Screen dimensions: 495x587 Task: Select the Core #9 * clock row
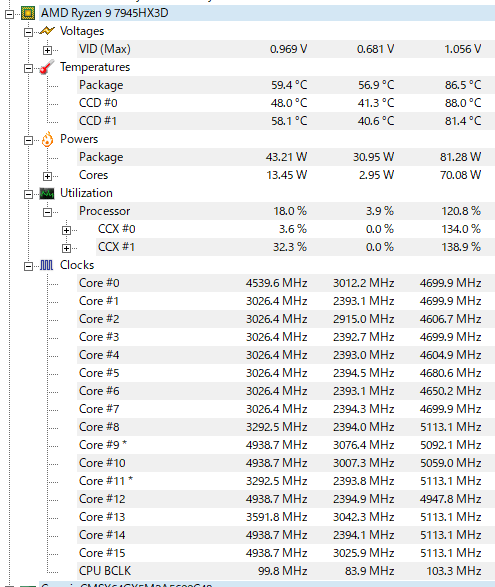coord(286,445)
